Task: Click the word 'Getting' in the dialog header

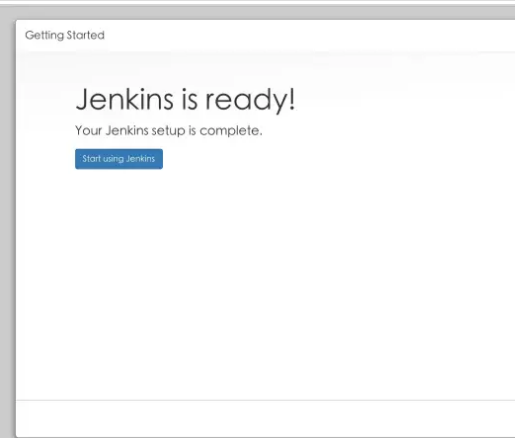Action: [x=44, y=36]
